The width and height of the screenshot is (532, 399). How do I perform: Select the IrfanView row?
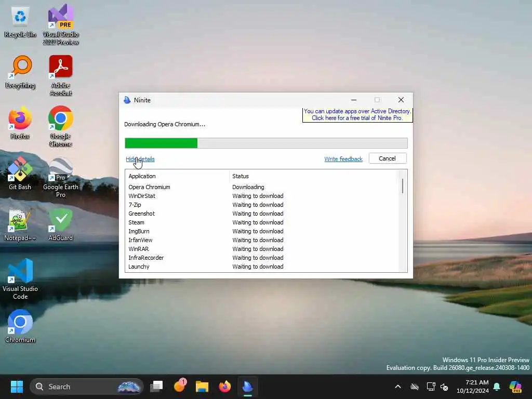261,240
